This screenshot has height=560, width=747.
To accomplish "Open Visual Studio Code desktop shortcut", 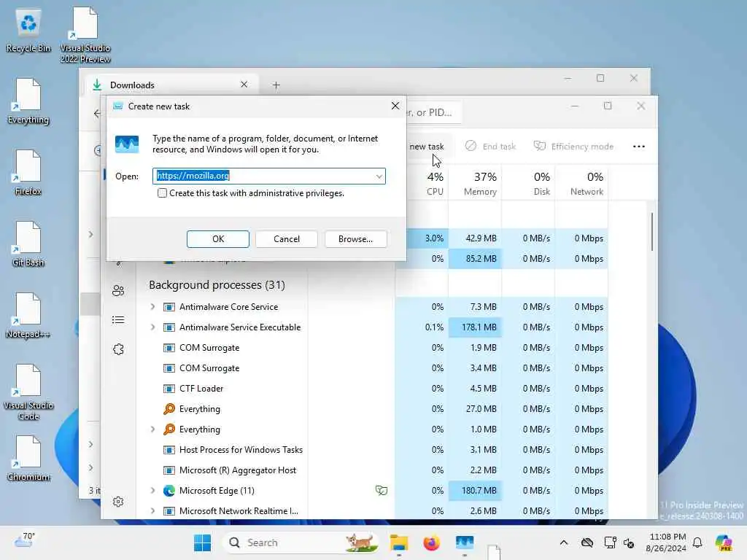I will click(28, 392).
